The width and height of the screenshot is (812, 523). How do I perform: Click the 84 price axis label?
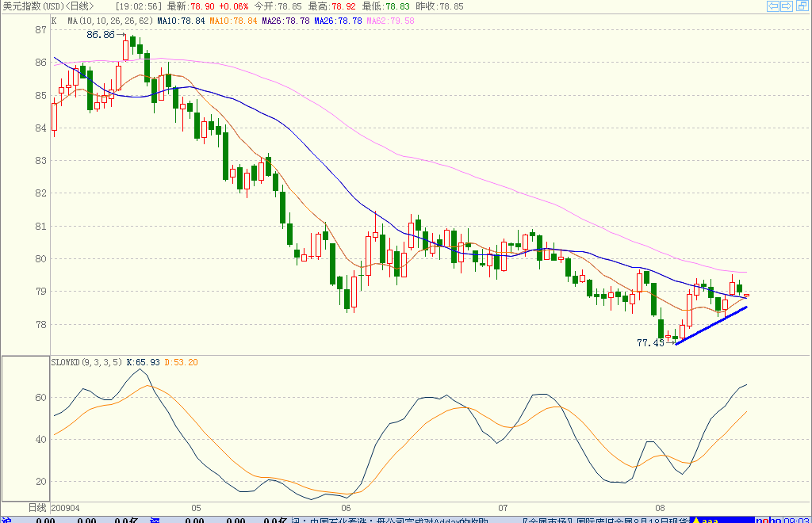pos(41,128)
